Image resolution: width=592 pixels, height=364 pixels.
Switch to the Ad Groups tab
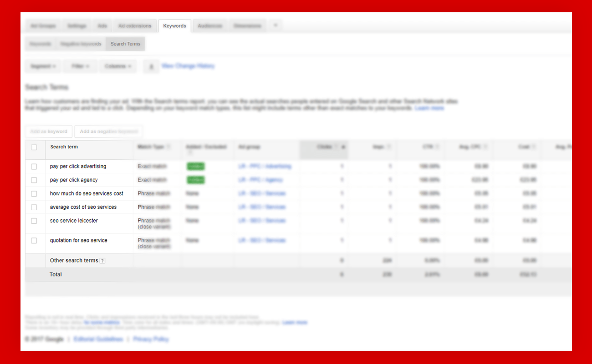(x=43, y=26)
